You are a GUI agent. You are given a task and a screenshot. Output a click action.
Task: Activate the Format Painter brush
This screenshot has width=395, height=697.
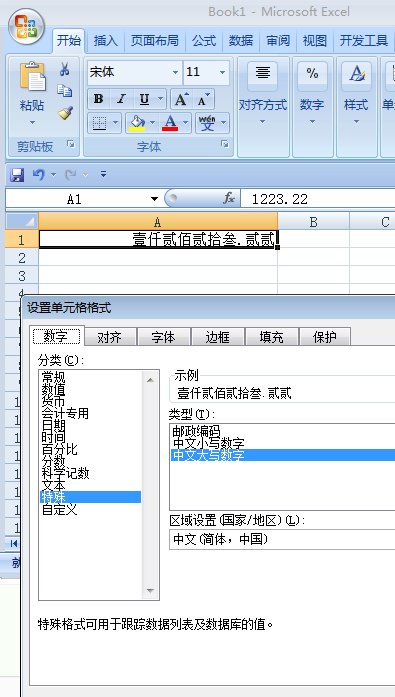(x=65, y=112)
